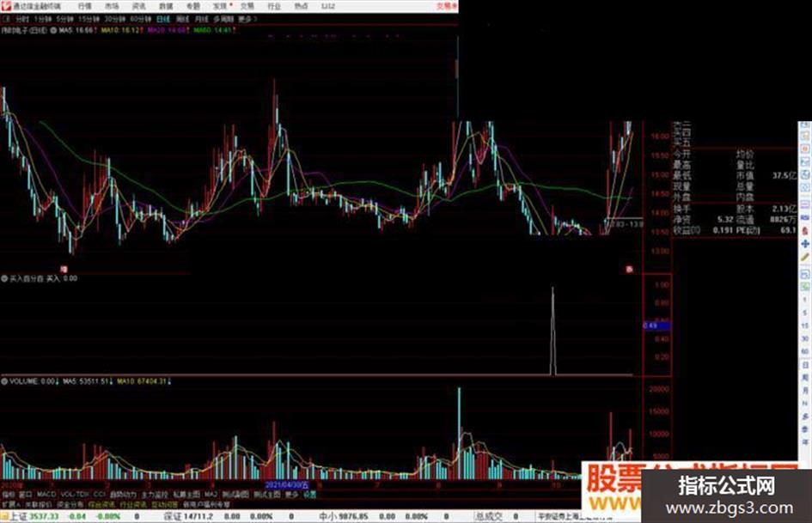Open the 新用户福利专享 link
This screenshot has width=812, height=523.
[206, 504]
